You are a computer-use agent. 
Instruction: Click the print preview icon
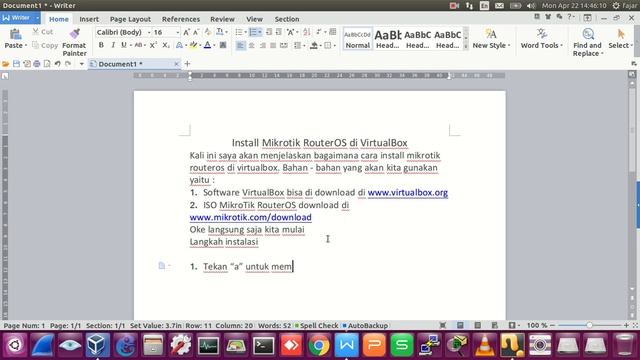pos(47,64)
